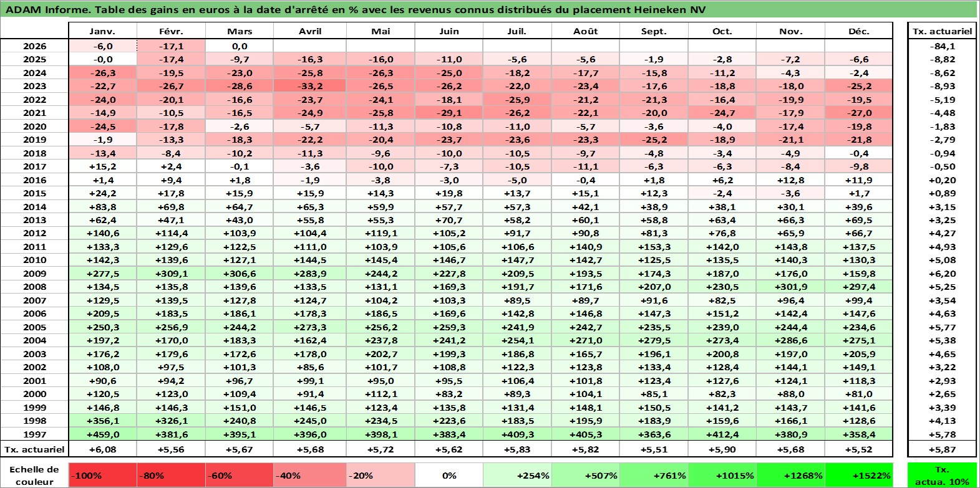Select the 'Tx. actuariel' right column header
Screen dimensions: 980x488
[942, 31]
